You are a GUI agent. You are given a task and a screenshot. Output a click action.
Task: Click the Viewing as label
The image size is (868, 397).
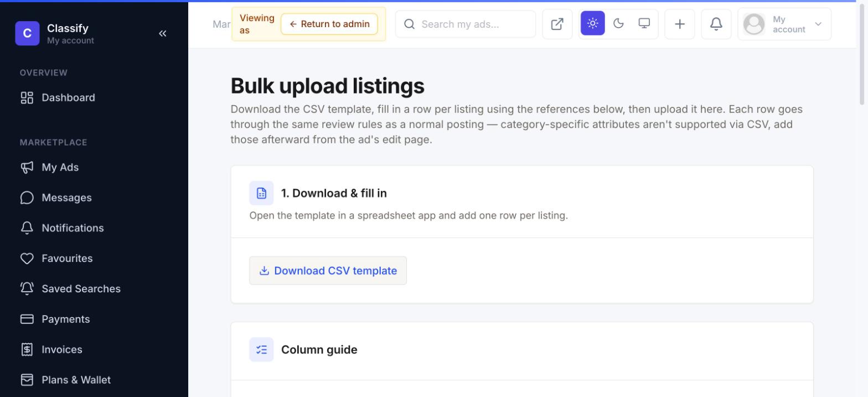[x=257, y=24]
